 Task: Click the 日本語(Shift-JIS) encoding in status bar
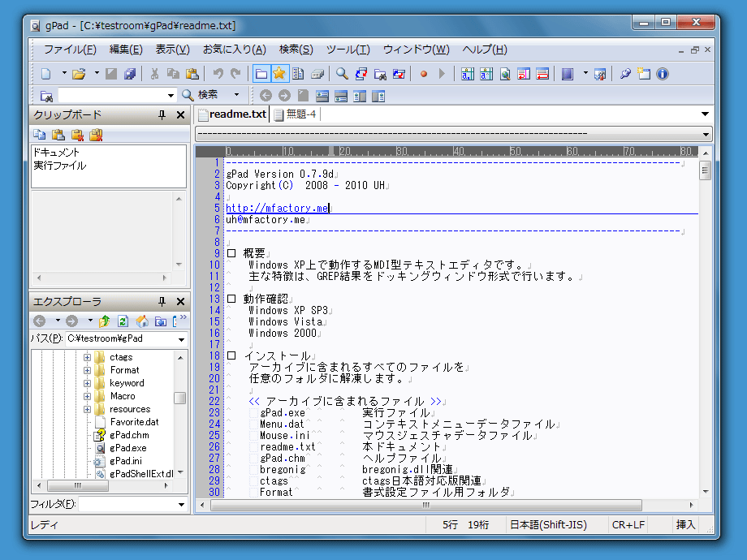(548, 525)
